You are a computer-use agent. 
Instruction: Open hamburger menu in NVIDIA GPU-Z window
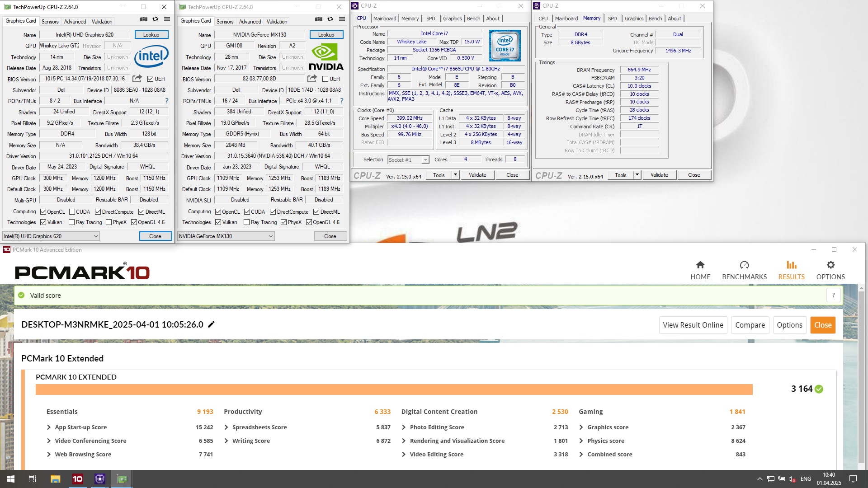coord(342,19)
